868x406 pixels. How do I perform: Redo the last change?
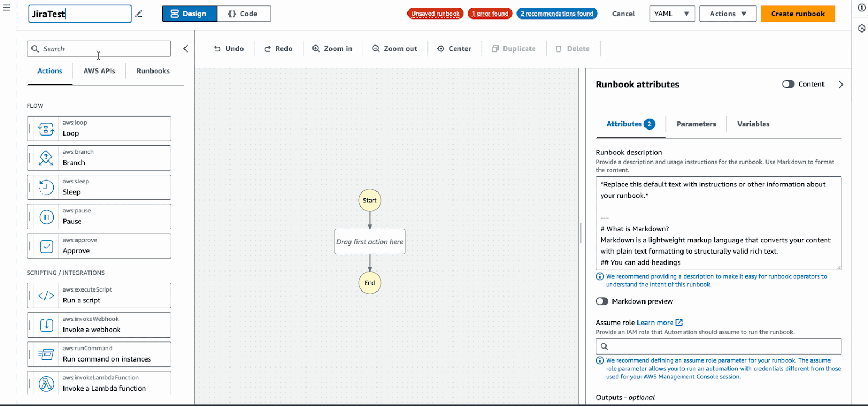[278, 49]
